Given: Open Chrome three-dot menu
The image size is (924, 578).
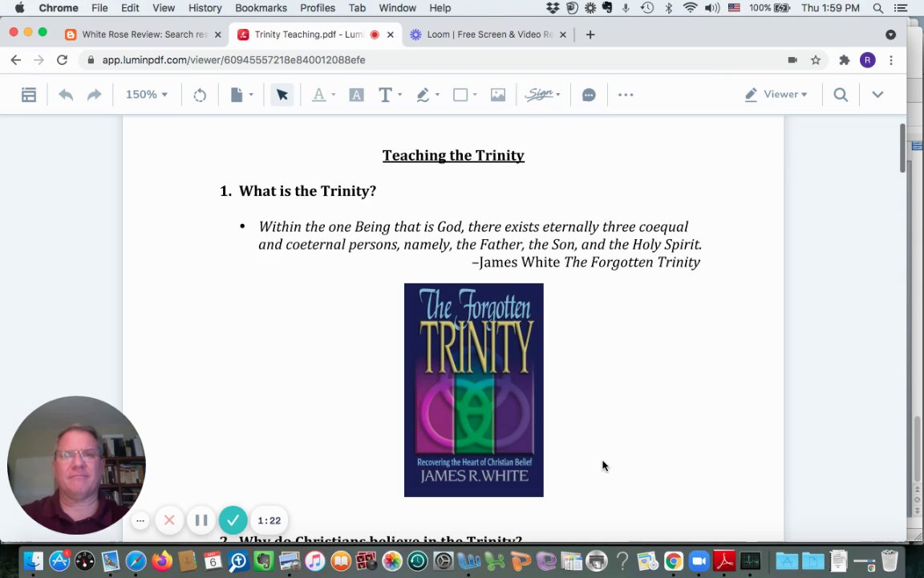Looking at the screenshot, I should (891, 59).
